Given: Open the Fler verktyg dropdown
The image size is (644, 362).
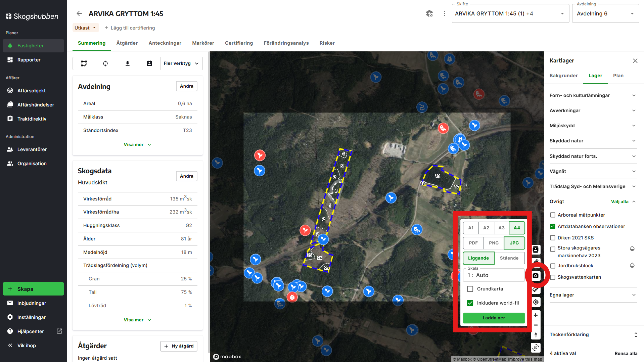Looking at the screenshot, I should (x=181, y=63).
